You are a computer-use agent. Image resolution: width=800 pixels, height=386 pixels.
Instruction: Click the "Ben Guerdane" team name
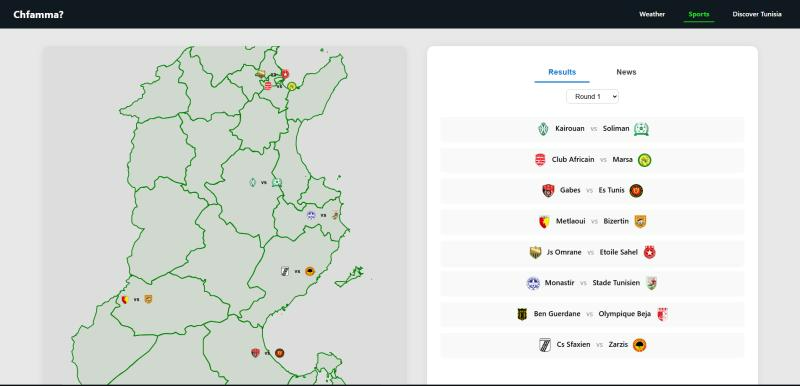[x=557, y=314]
